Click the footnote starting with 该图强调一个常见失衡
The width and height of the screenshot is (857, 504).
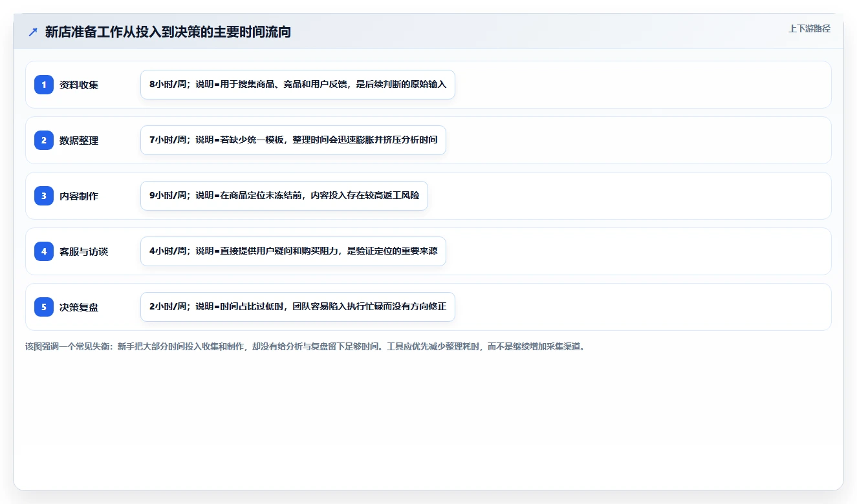305,346
